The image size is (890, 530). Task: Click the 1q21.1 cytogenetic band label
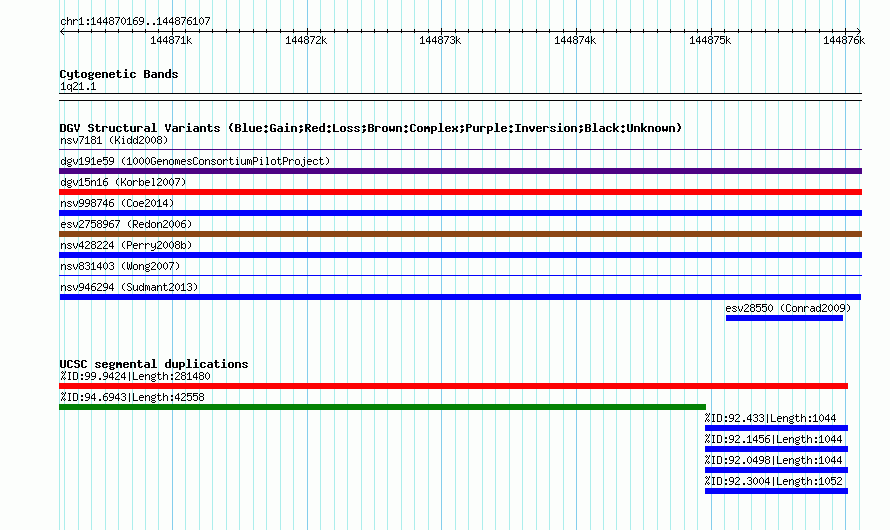coord(78,86)
